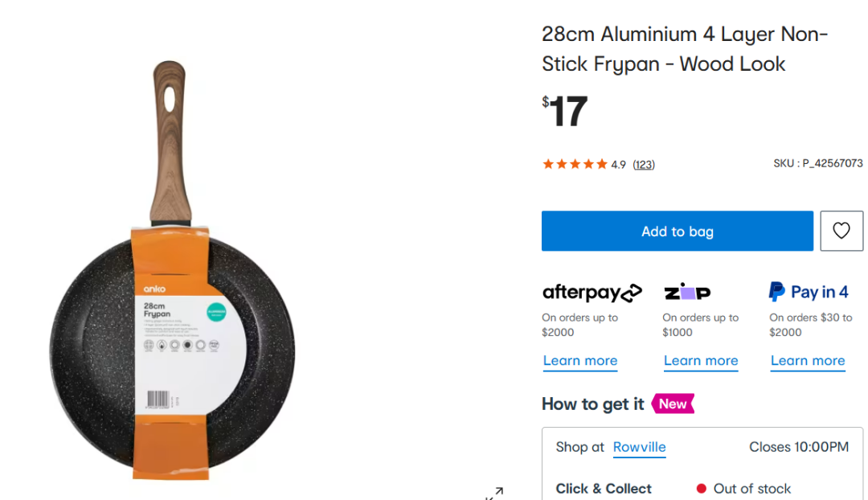Viewport: 868px width, 500px height.
Task: Click the product title text
Action: tap(683, 49)
